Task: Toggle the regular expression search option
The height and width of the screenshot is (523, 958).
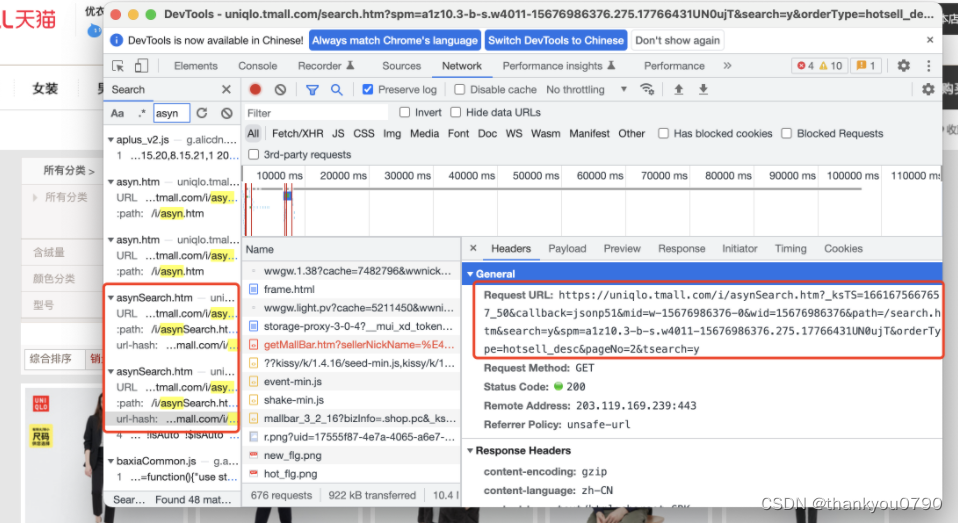Action: click(142, 113)
